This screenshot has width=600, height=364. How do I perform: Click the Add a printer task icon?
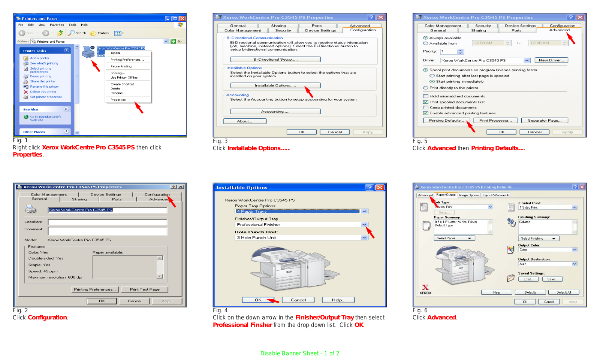point(26,58)
